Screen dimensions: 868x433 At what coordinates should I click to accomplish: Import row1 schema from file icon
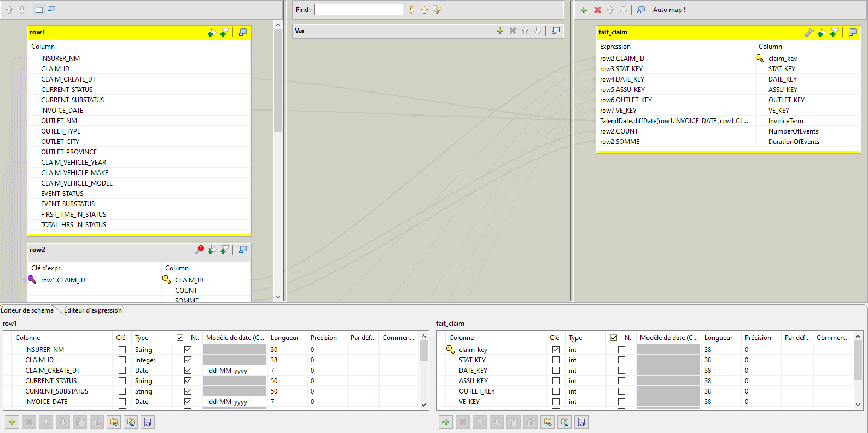pos(114,422)
